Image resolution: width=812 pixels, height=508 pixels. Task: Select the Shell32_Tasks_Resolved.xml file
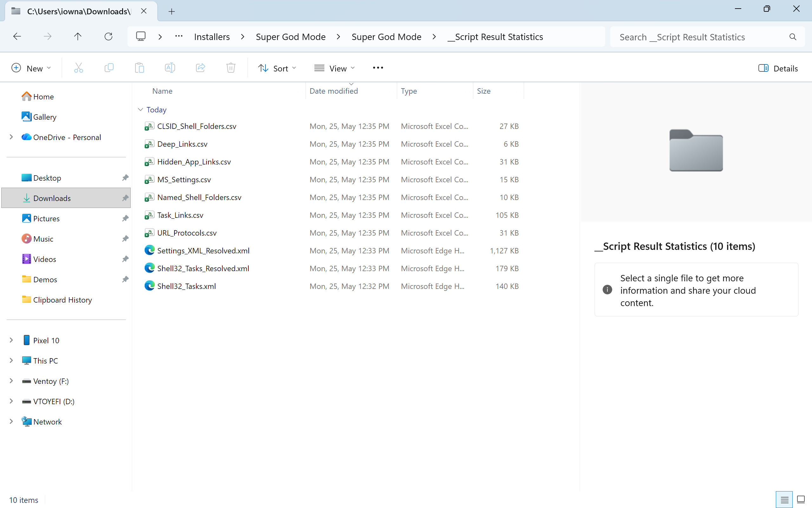point(203,269)
